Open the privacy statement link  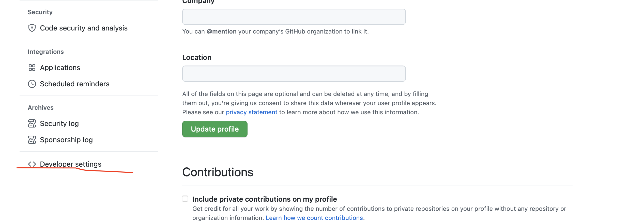point(251,112)
